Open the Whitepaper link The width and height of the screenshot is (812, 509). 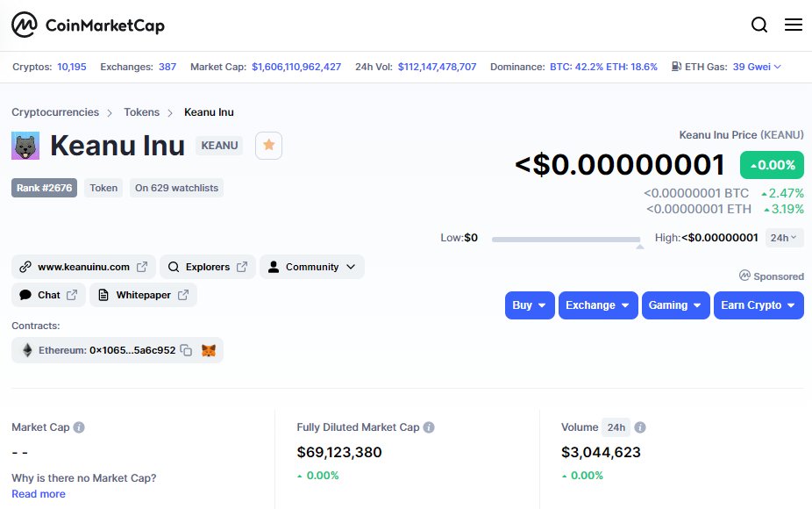click(x=144, y=295)
